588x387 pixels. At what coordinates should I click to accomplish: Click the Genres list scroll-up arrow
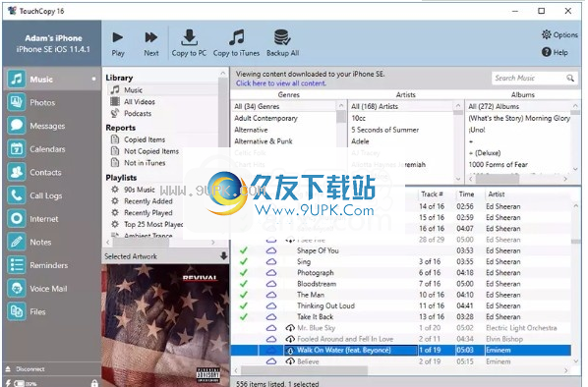coord(341,106)
